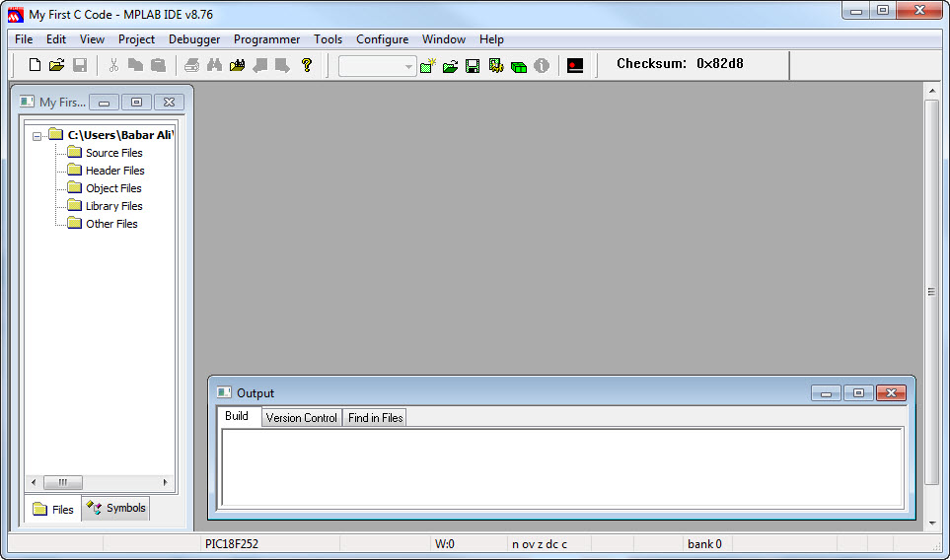950x560 pixels.
Task: Minimize the Output window
Action: pos(826,393)
